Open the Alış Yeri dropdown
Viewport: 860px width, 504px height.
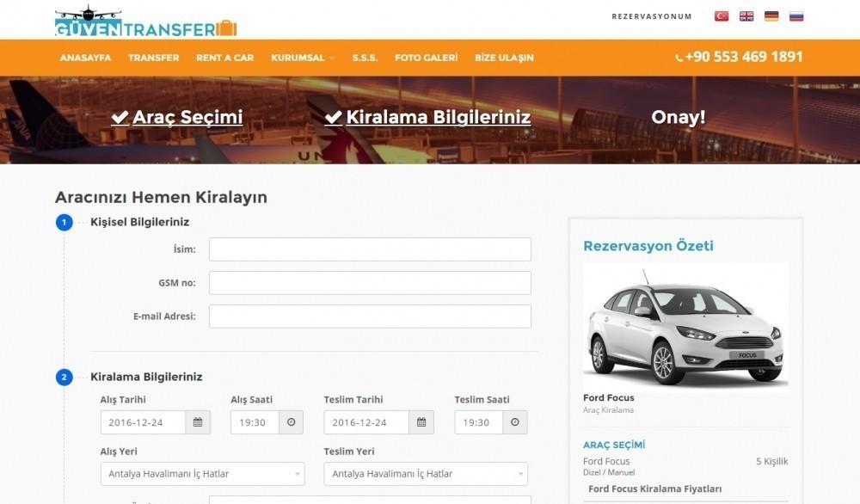[x=202, y=474]
